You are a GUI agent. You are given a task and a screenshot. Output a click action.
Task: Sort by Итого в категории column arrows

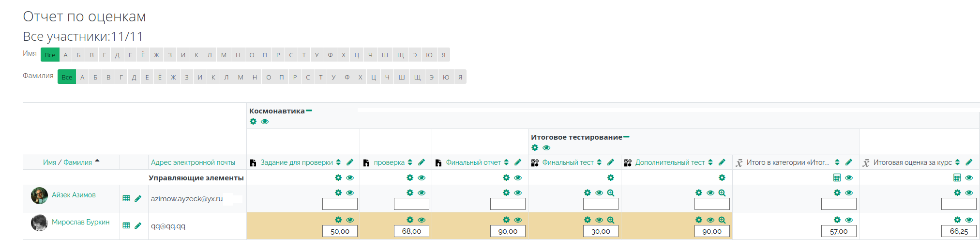[837, 162]
